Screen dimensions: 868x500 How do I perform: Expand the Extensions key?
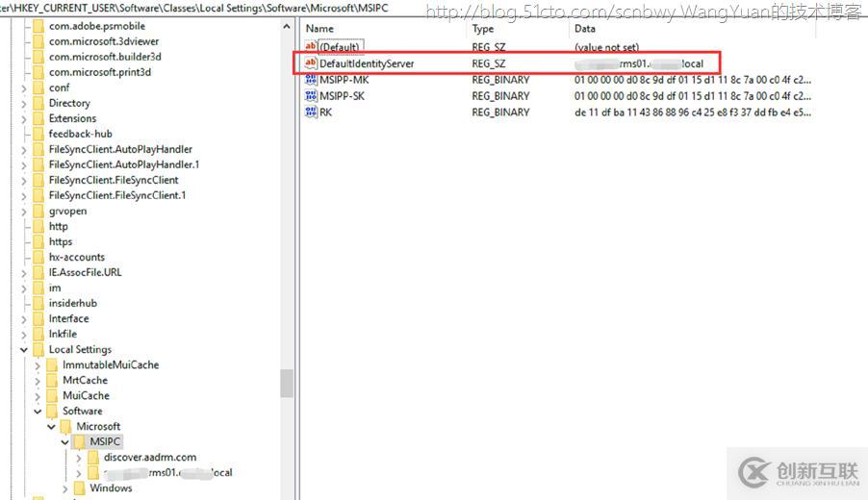(24, 119)
